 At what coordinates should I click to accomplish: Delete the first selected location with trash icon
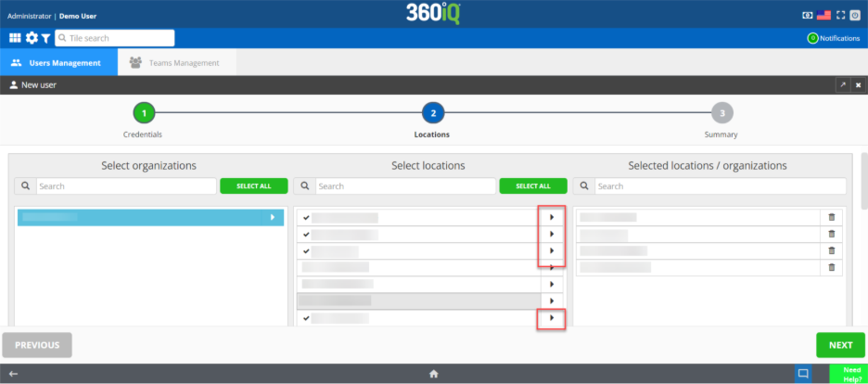click(x=831, y=217)
